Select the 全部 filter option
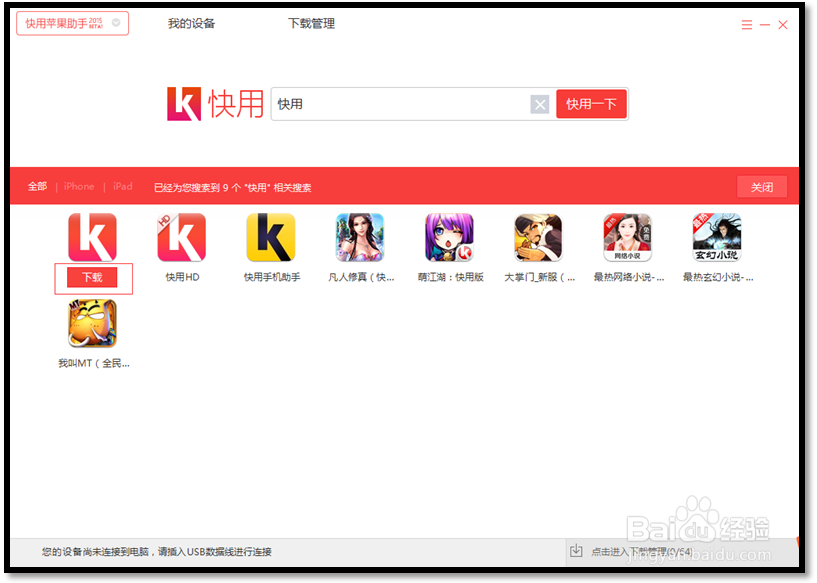Image resolution: width=817 pixels, height=583 pixels. point(37,186)
